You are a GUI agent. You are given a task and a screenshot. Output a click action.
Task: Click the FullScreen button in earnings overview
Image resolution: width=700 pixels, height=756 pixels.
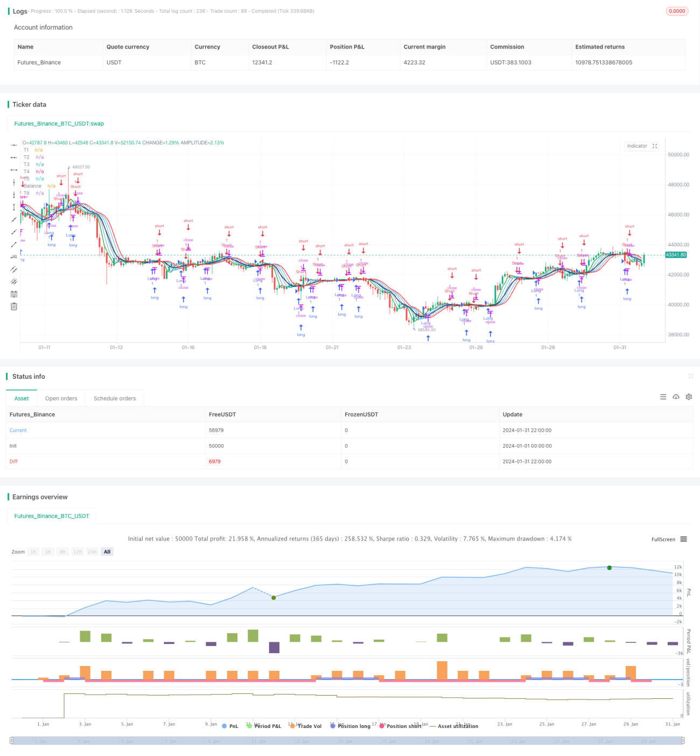pos(663,539)
